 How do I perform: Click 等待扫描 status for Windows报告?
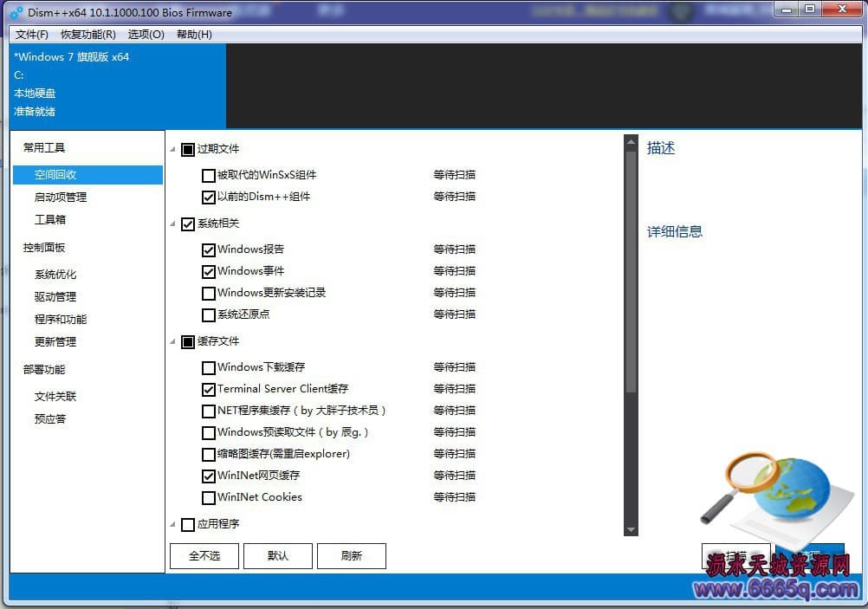455,249
